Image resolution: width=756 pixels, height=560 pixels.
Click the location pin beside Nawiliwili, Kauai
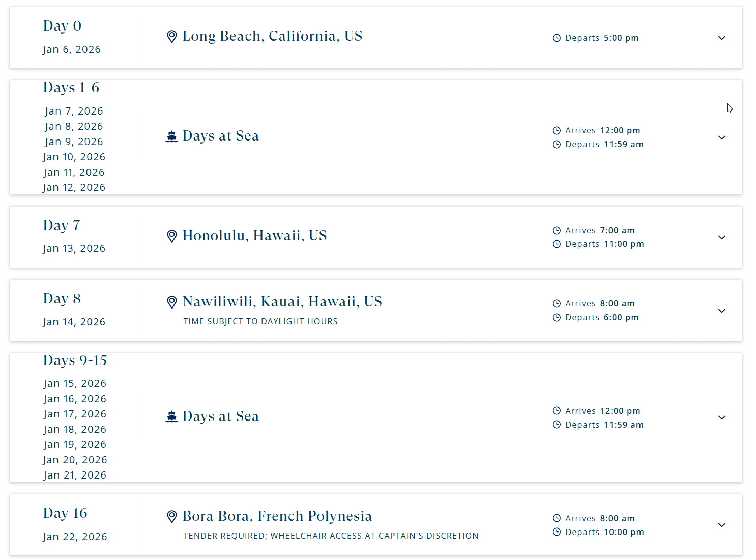172,302
